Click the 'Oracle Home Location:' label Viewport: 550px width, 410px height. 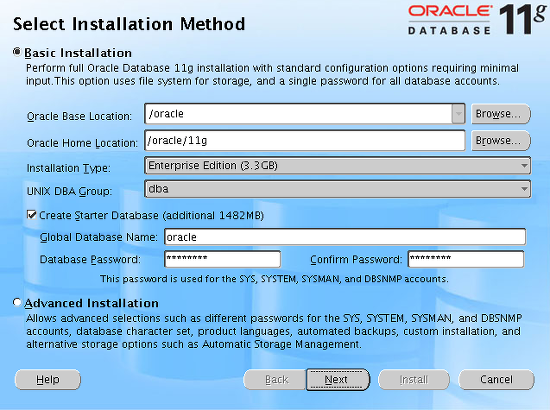[82, 143]
